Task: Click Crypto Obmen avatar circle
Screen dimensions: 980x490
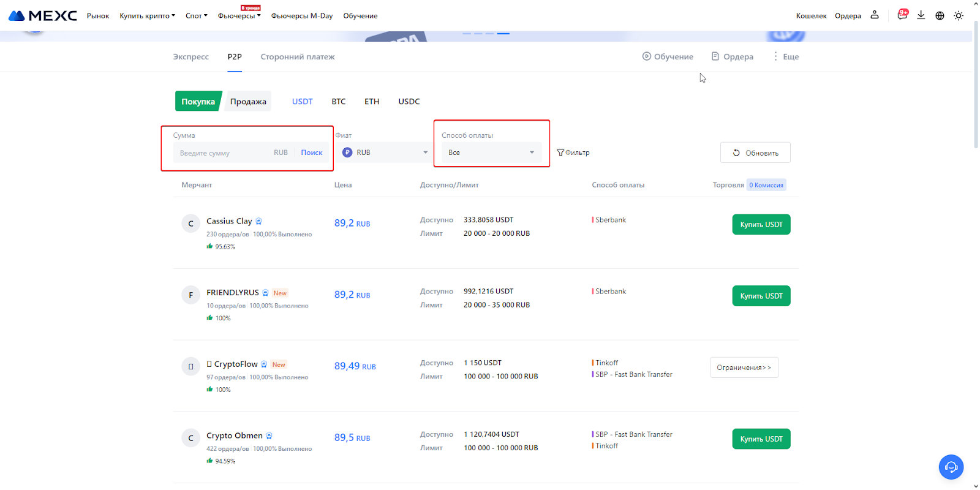Action: (190, 438)
